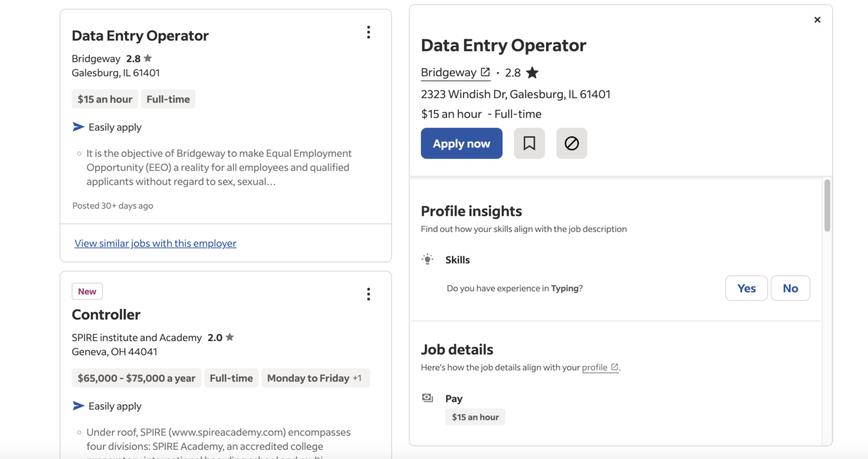Click the Pay icon under Job details
The width and height of the screenshot is (868, 459).
pyautogui.click(x=427, y=397)
